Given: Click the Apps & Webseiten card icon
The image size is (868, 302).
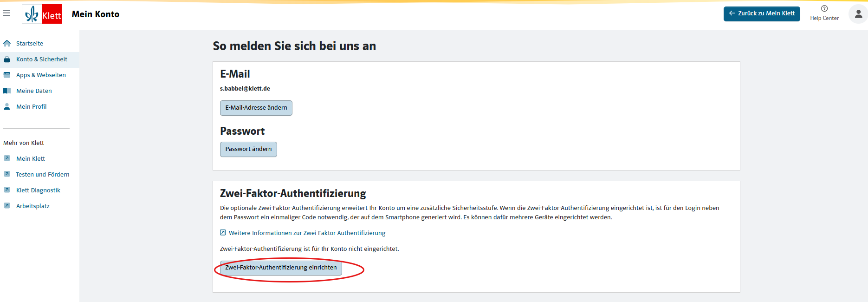Looking at the screenshot, I should coord(7,75).
